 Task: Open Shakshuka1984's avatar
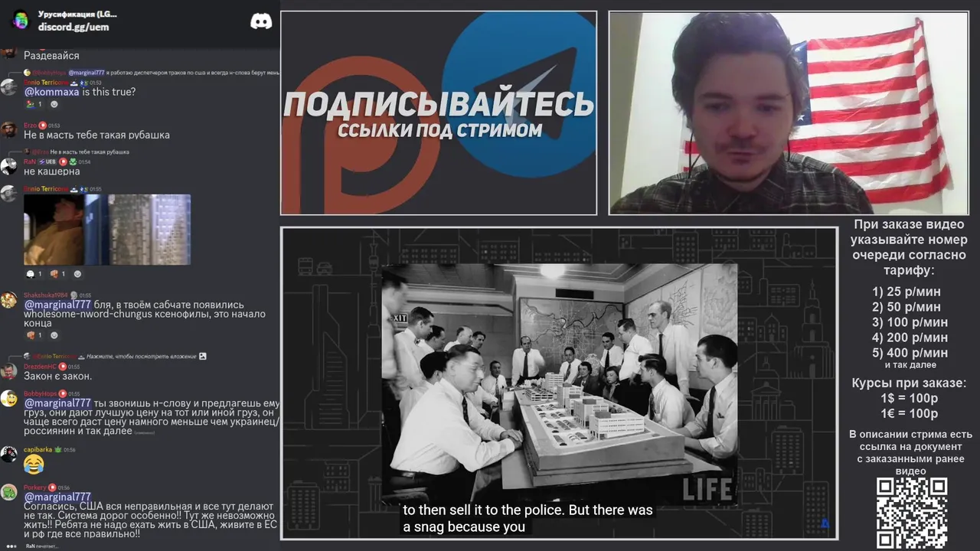[8, 299]
